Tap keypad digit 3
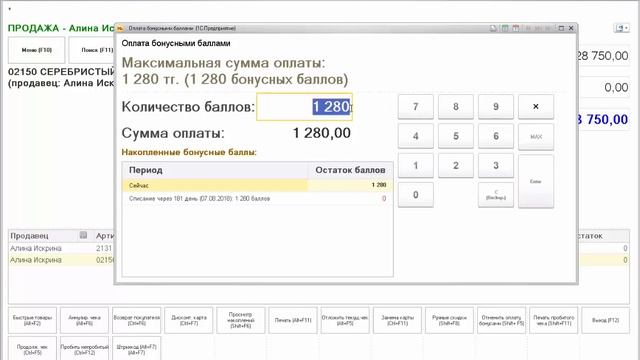Viewport: 640px width, 360px height. tap(496, 166)
